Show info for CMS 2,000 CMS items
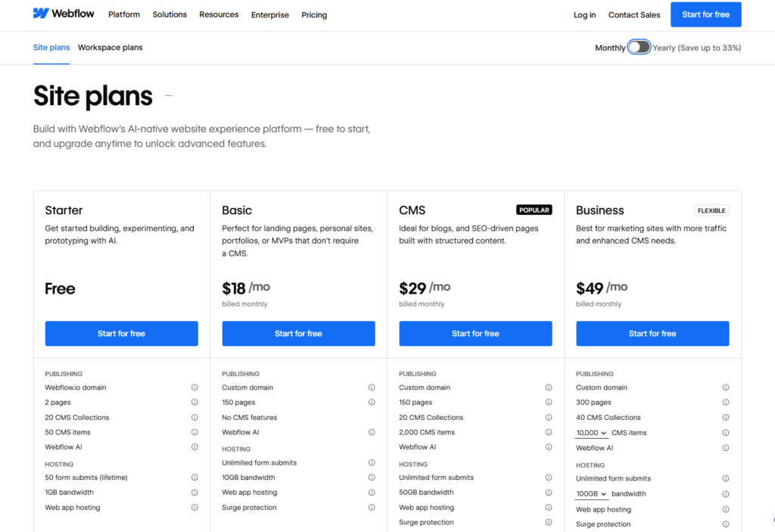 [549, 432]
